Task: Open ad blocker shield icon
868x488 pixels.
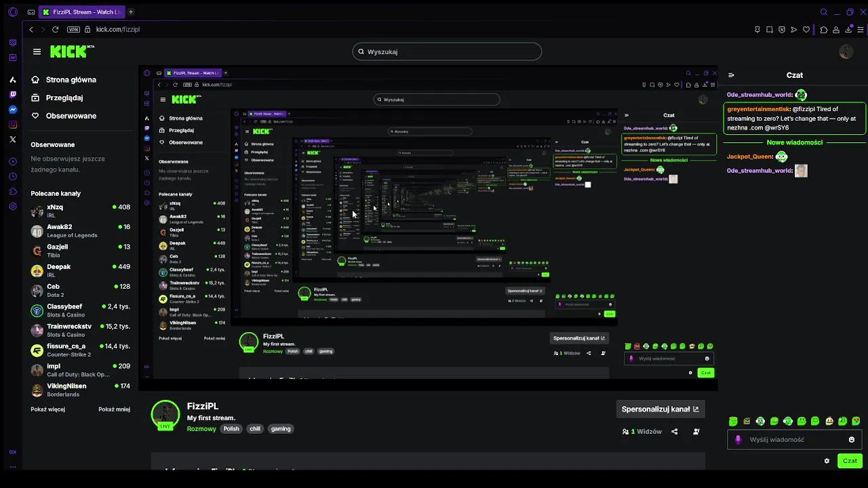Action: pyautogui.click(x=782, y=30)
